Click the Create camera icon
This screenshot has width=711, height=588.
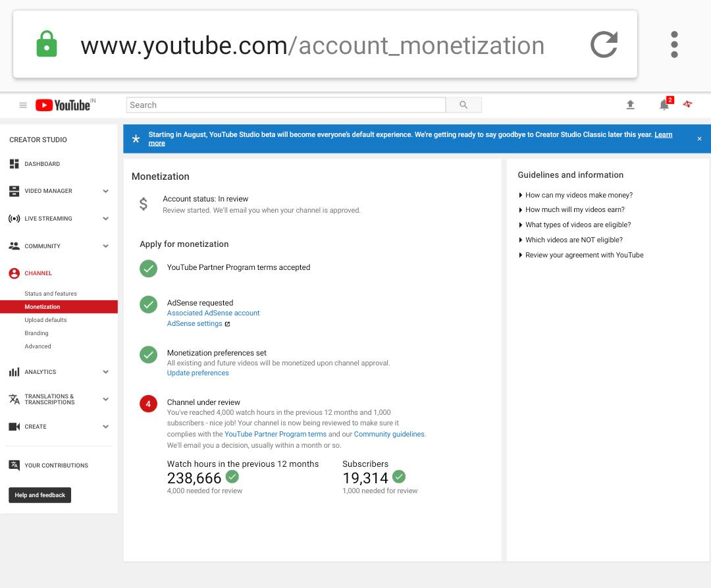pos(14,427)
